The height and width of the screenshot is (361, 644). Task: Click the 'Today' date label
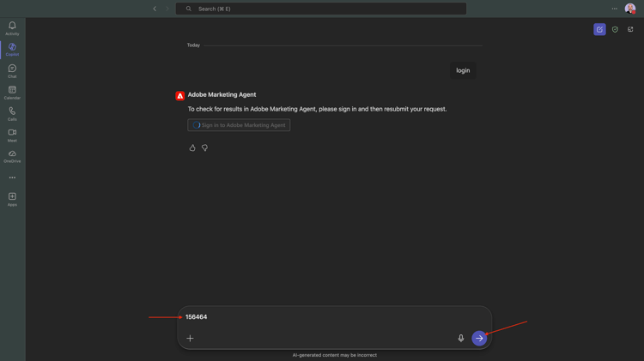pyautogui.click(x=193, y=45)
